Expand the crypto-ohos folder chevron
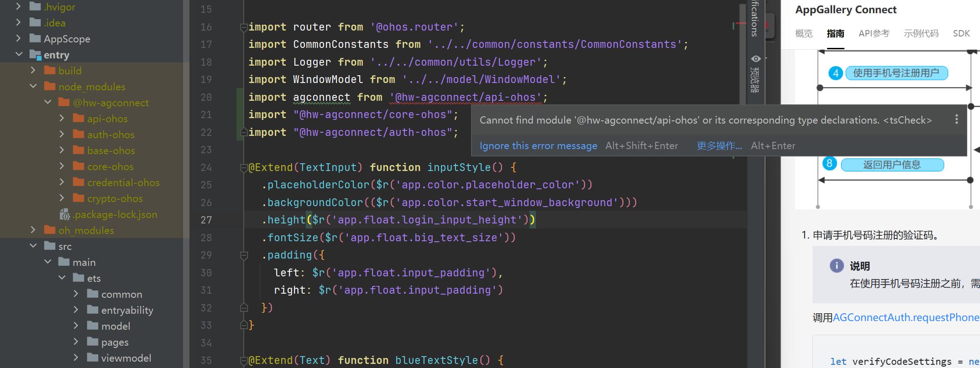 click(62, 198)
